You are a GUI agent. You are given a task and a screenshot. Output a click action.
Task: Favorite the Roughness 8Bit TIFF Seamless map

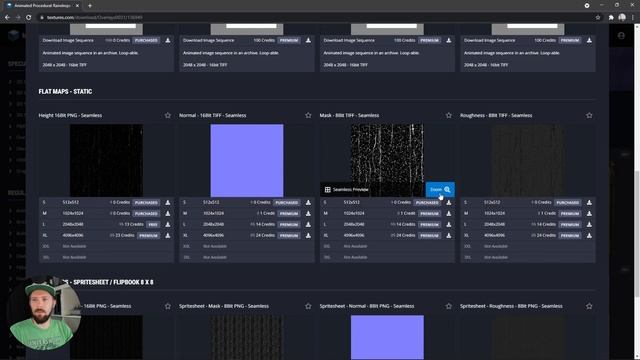coord(589,116)
